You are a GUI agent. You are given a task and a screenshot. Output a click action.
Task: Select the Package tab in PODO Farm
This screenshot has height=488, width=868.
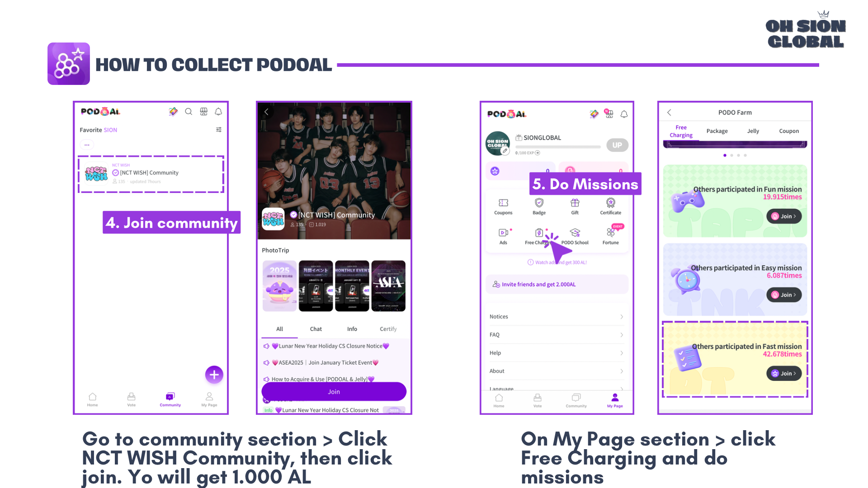[717, 131]
